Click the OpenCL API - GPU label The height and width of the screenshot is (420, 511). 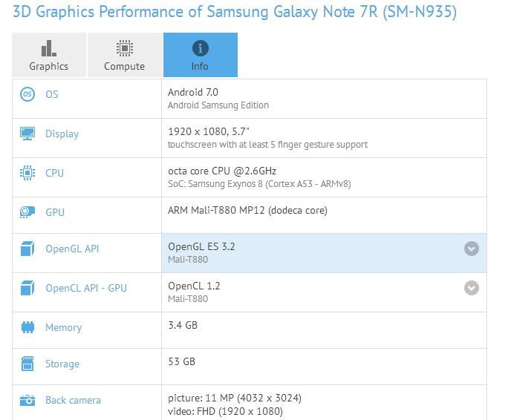[x=86, y=288]
